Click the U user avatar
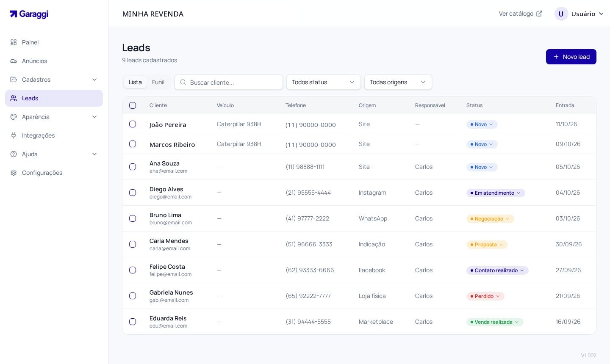 click(x=561, y=14)
